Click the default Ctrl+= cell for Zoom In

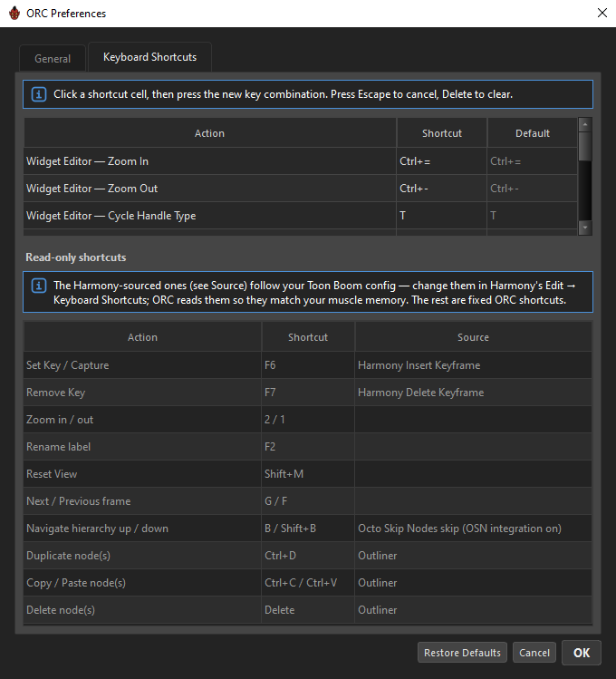532,161
